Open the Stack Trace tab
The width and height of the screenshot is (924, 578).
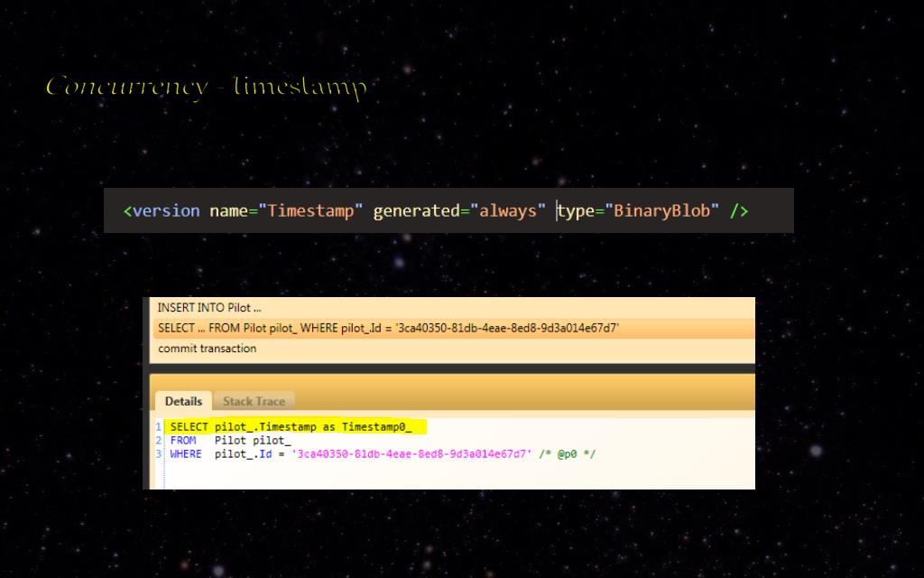click(x=254, y=401)
